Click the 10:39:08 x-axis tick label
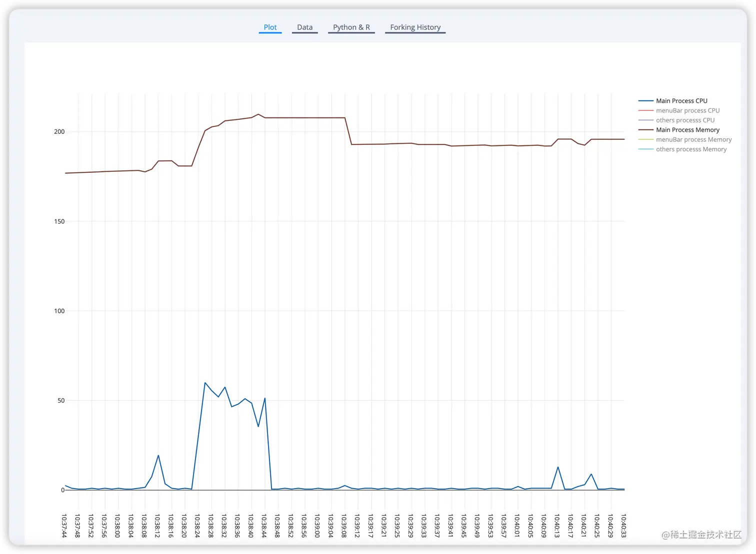The width and height of the screenshot is (756, 554). [x=344, y=526]
